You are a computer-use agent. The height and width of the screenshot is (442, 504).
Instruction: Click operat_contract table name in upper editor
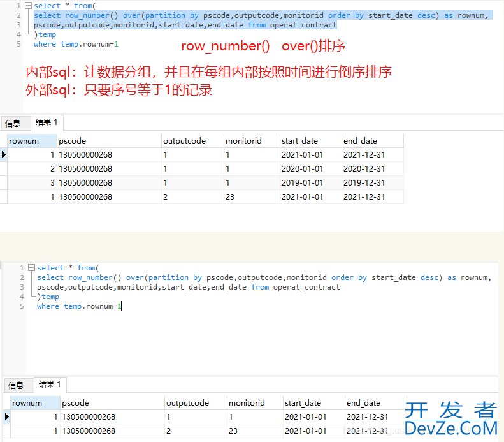click(303, 25)
